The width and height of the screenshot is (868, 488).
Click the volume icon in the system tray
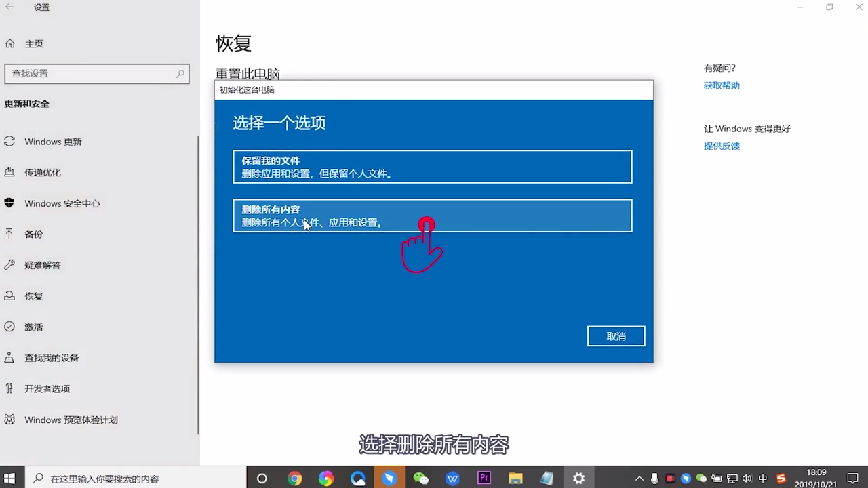(747, 478)
